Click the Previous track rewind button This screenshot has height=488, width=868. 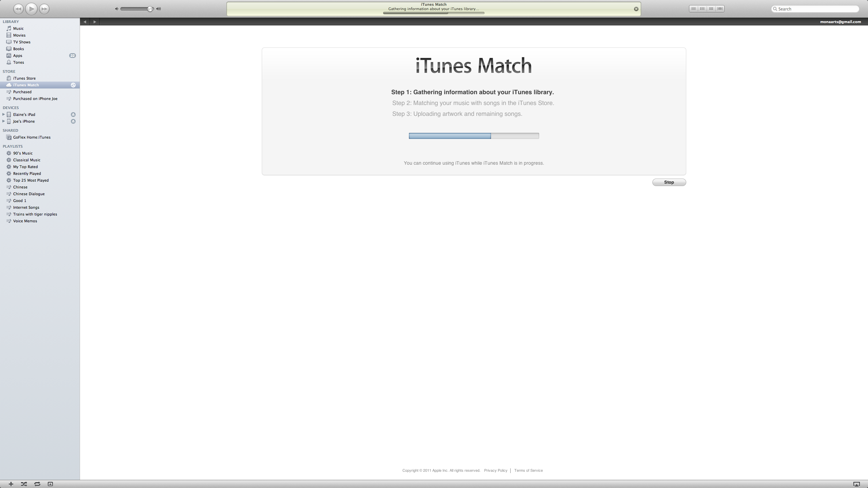coord(18,9)
